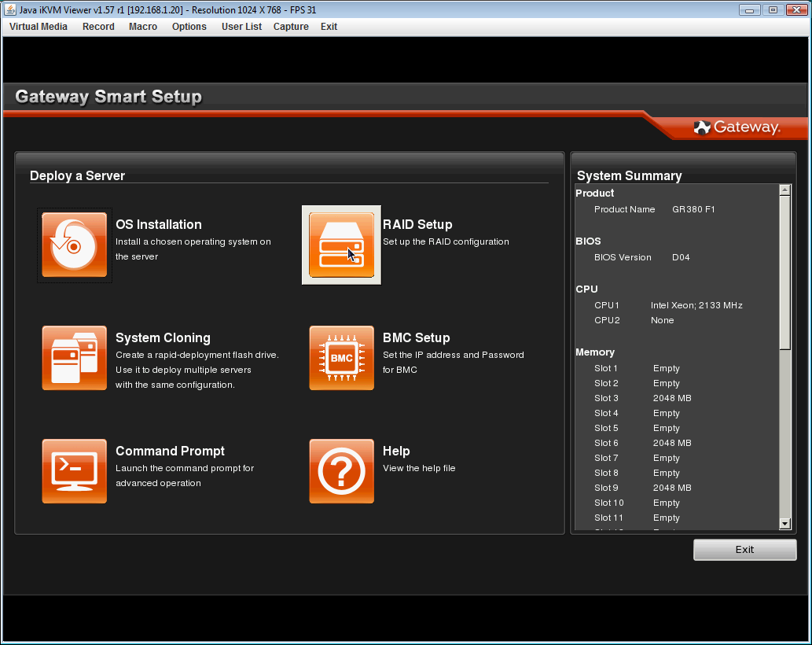The width and height of the screenshot is (812, 645).
Task: Minimize the iKVM Viewer window
Action: click(x=749, y=10)
